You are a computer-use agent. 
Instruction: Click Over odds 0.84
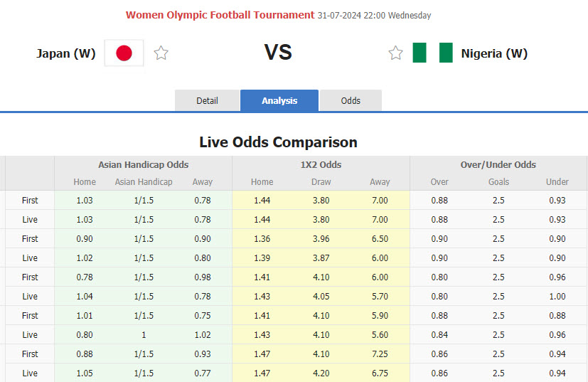pos(439,335)
